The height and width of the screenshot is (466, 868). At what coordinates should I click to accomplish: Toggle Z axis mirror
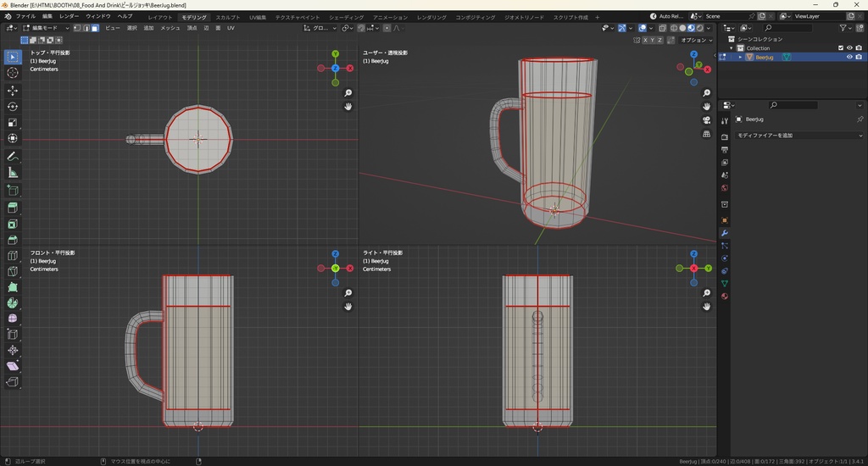(659, 40)
